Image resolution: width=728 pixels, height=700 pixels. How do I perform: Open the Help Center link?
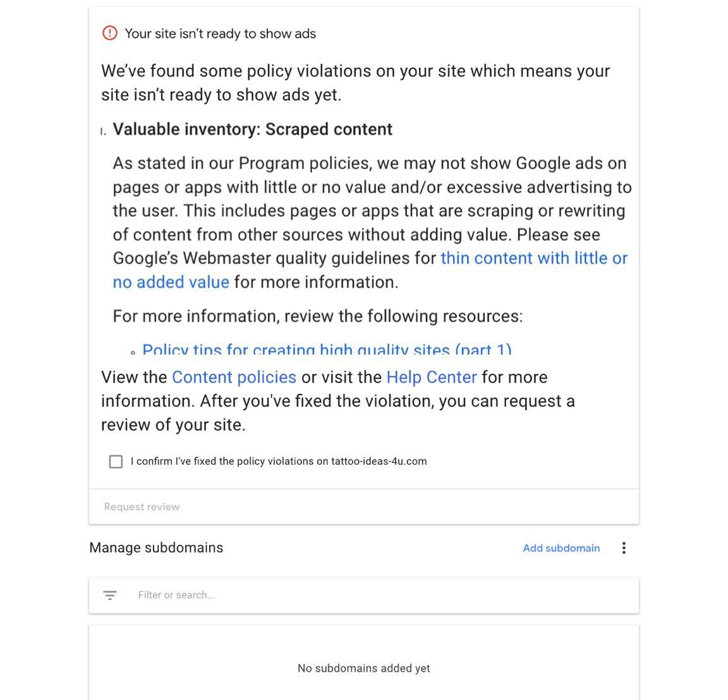pos(431,378)
